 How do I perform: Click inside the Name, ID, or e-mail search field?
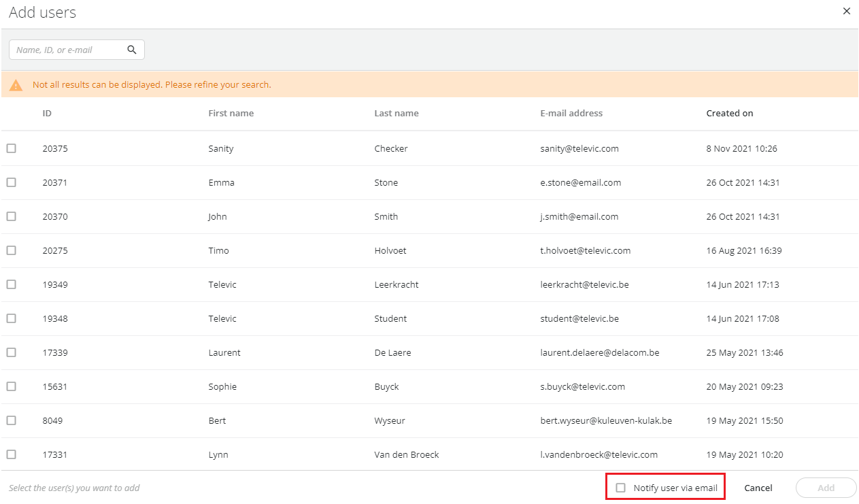[x=68, y=50]
